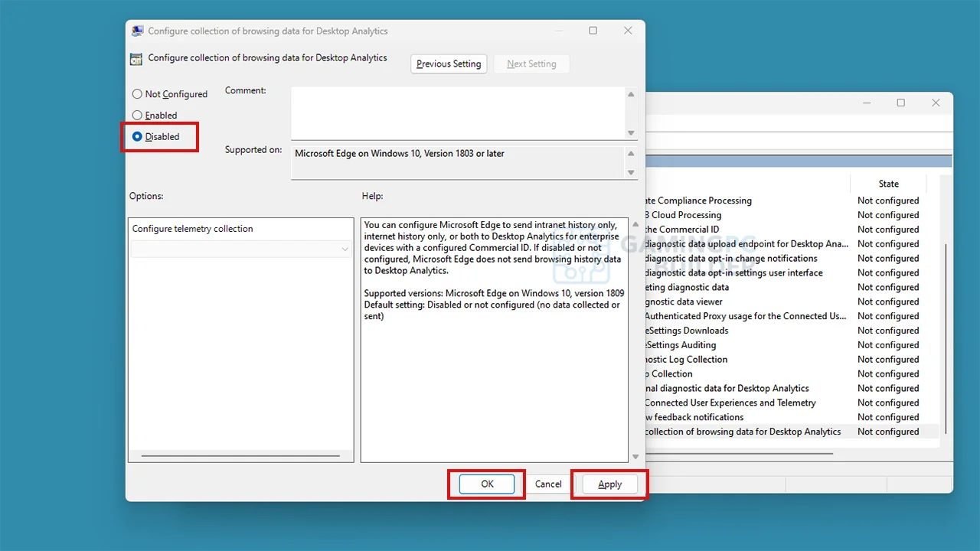Select the Commercial ID policy row
The height and width of the screenshot is (551, 980).
[x=792, y=230]
